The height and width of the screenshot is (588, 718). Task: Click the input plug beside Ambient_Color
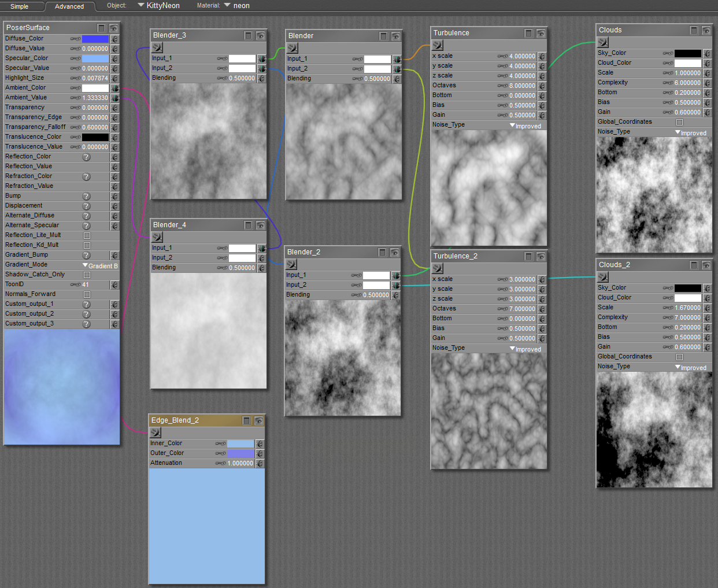[x=115, y=88]
